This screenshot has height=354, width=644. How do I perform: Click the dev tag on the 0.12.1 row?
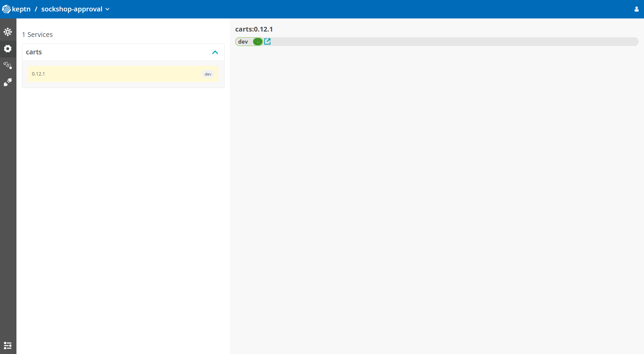tap(208, 74)
